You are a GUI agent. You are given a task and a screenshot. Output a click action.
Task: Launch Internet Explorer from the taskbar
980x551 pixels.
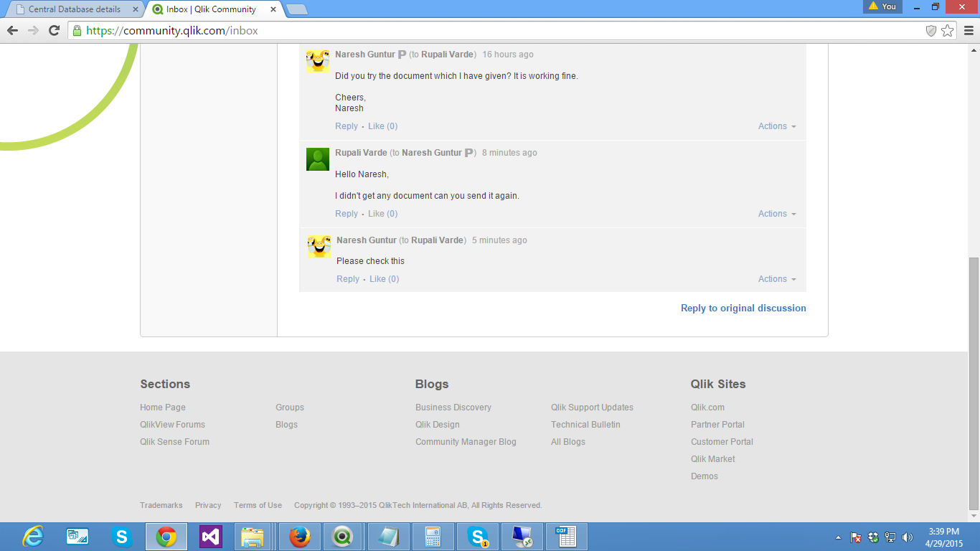pyautogui.click(x=33, y=537)
